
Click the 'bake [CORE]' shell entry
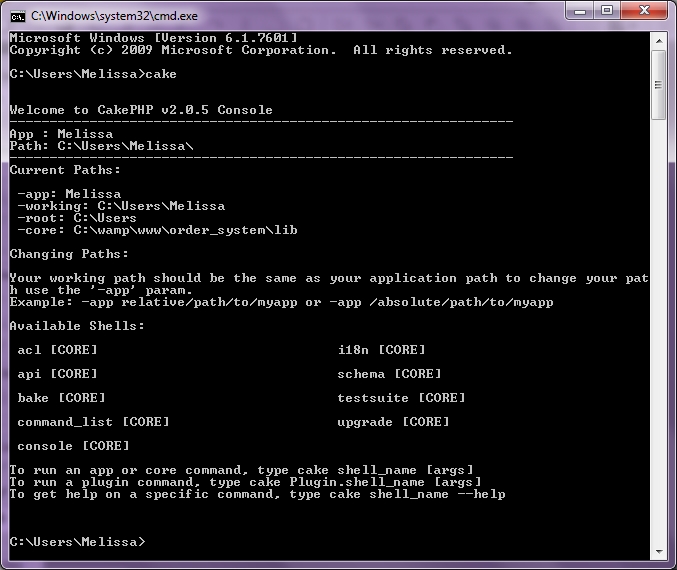click(61, 398)
